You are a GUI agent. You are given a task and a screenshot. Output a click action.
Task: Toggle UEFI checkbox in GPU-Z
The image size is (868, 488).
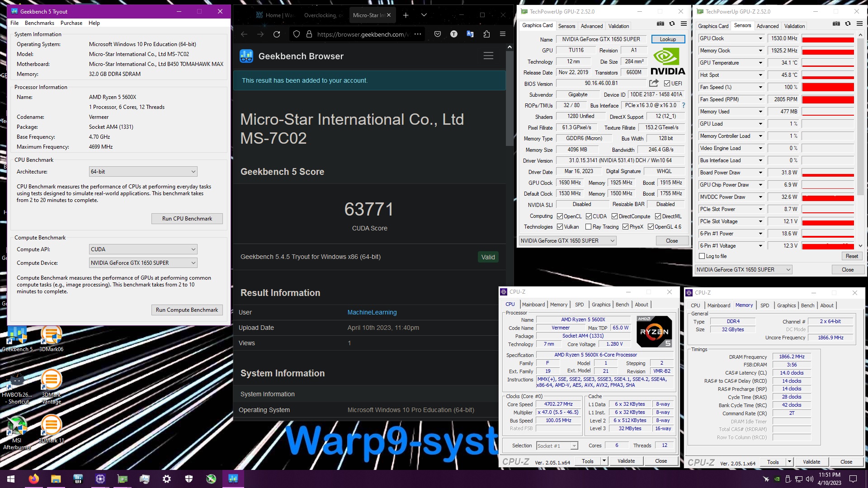667,83
